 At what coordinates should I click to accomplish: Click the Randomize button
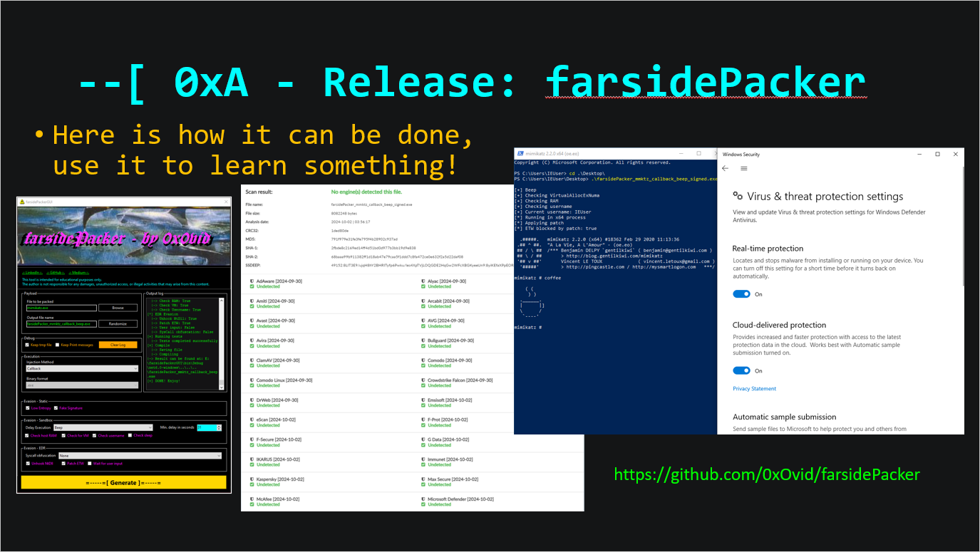pos(118,324)
